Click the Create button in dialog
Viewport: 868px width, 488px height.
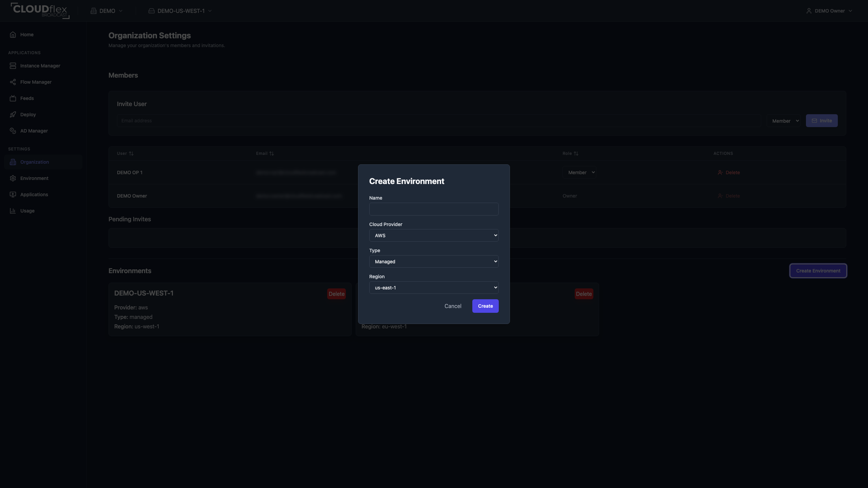click(x=485, y=306)
